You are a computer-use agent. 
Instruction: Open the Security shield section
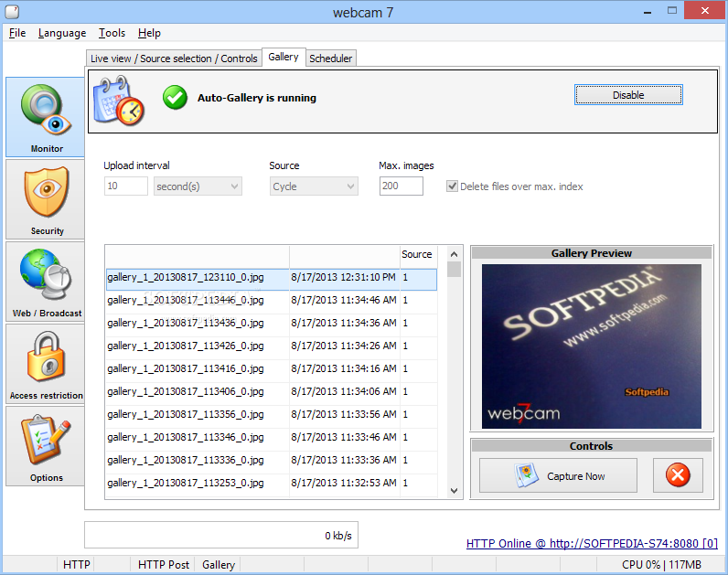46,199
